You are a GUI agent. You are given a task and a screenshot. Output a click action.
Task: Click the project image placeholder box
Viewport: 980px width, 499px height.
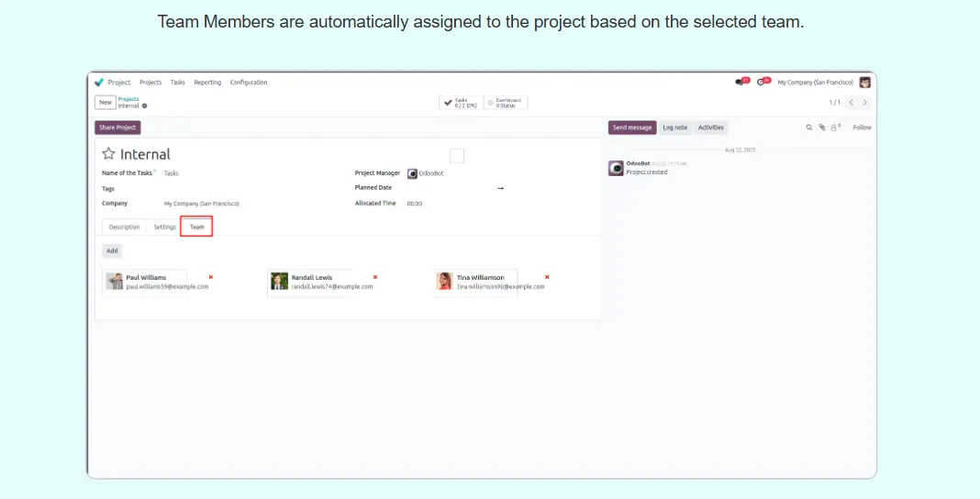tap(457, 156)
